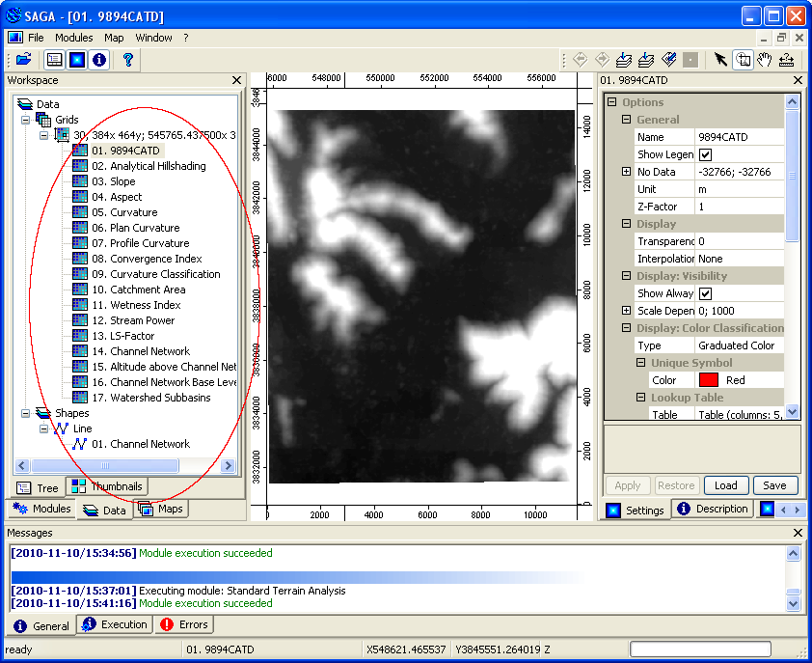Image resolution: width=812 pixels, height=663 pixels.
Task: Click the Zoom to next extent icon
Action: tap(603, 60)
